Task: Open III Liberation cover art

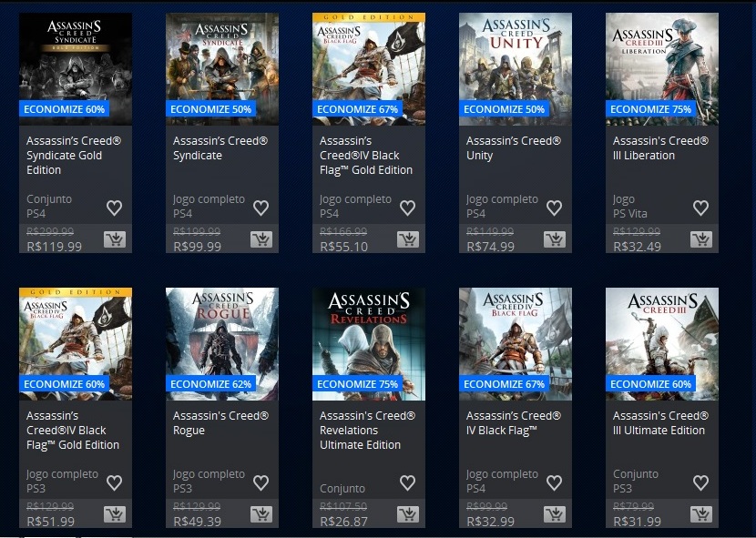Action: pyautogui.click(x=661, y=69)
